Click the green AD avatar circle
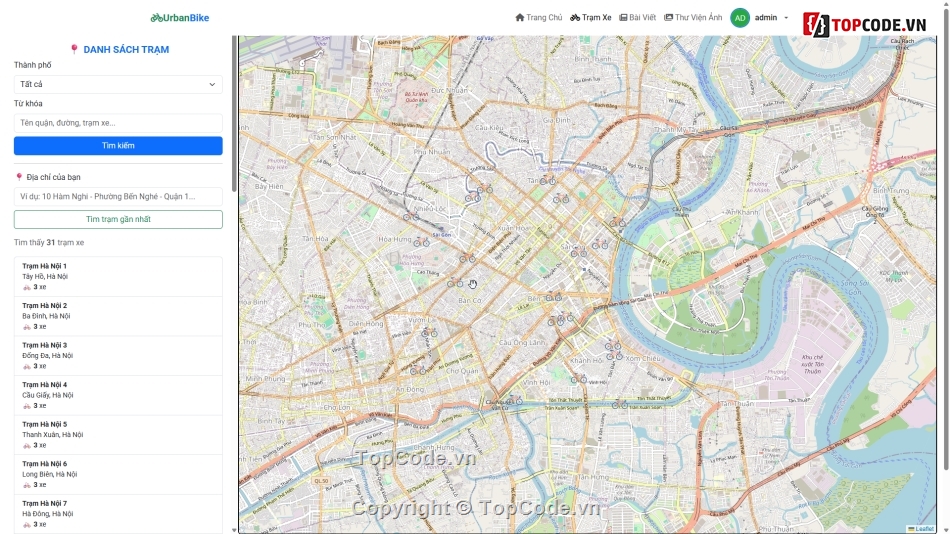 pyautogui.click(x=740, y=18)
